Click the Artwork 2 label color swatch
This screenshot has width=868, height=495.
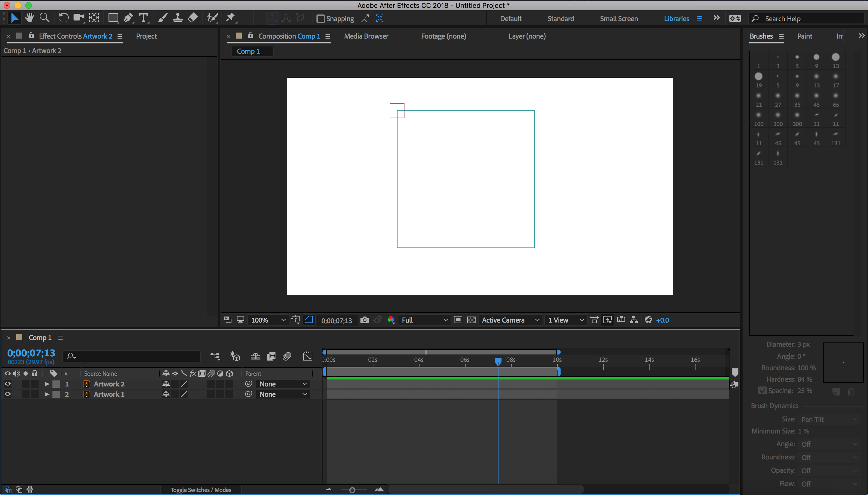(56, 384)
